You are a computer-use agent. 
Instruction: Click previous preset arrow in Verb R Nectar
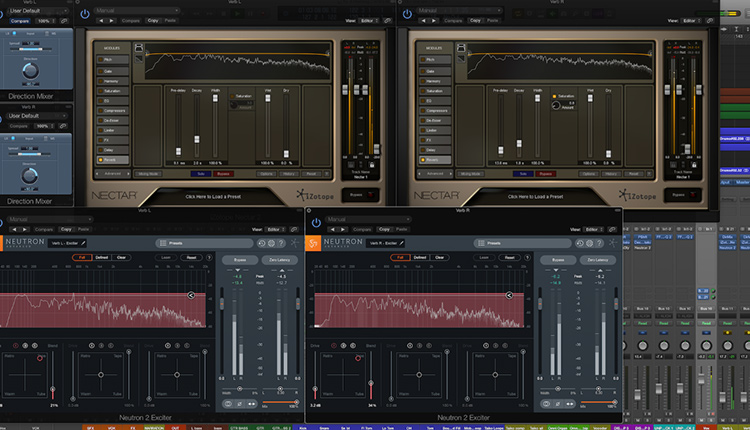(x=423, y=21)
